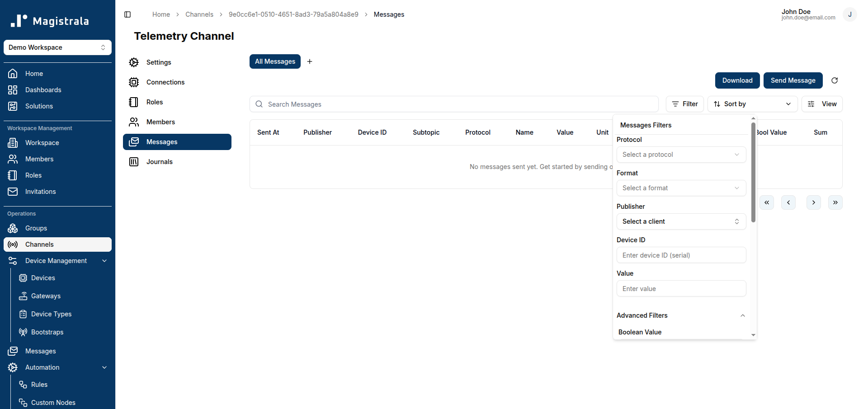Open the Home sidebar item
The width and height of the screenshot is (868, 409).
[x=57, y=74]
